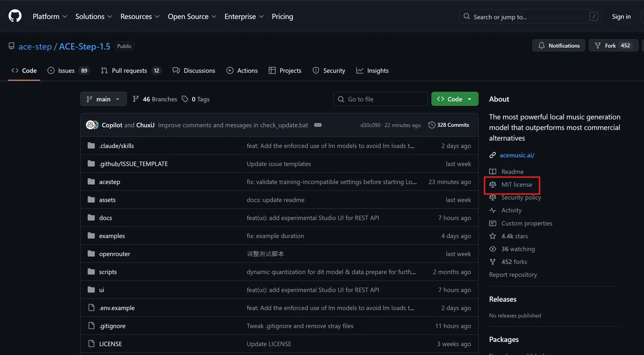644x355 pixels.
Task: Open commit hash d30c090
Action: (370, 125)
